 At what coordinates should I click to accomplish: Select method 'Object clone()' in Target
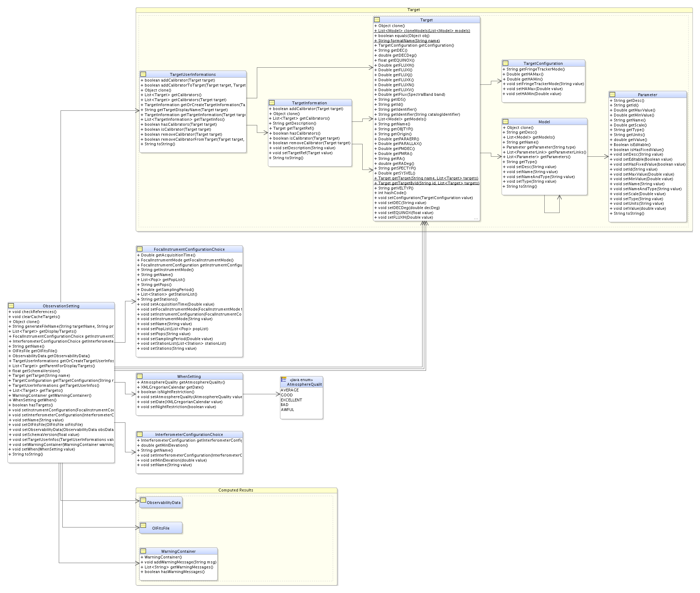click(389, 26)
